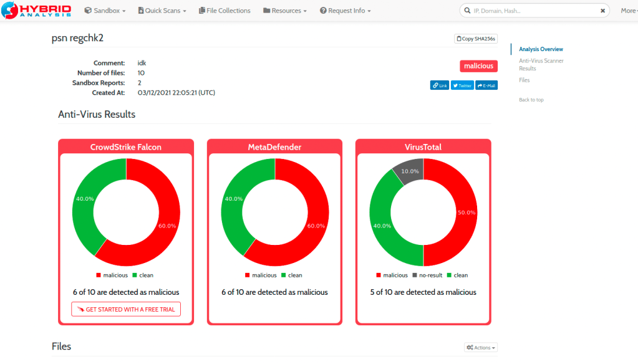Click the File Collections icon in the navbar

coord(201,11)
